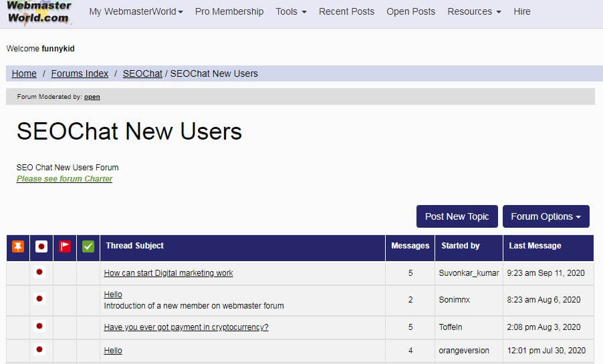
Task: Open the Please see forum Charter link
Action: [x=64, y=179]
